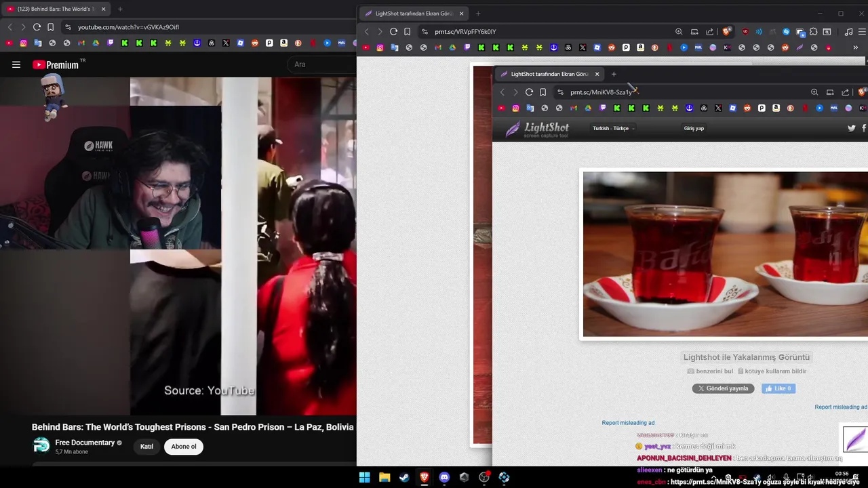Click the inner prnt.sc/MniKV8-Sza1y address
The height and width of the screenshot is (488, 868).
tap(601, 92)
